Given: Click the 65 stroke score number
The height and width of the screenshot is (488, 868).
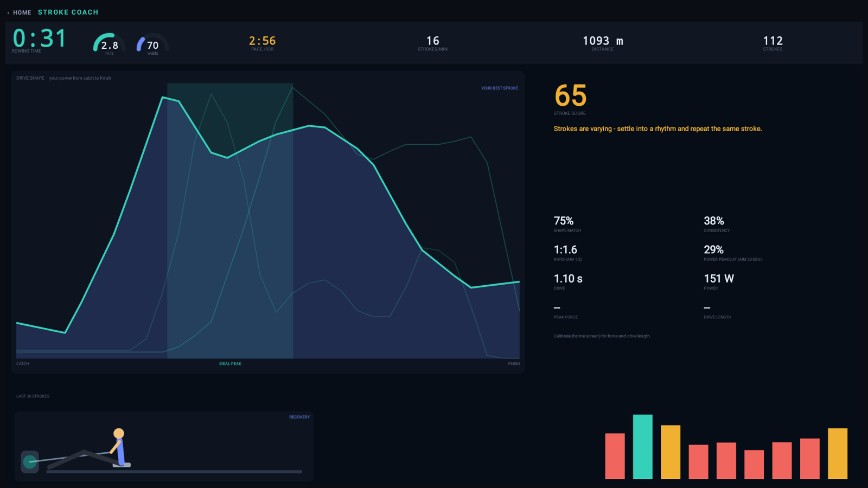Looking at the screenshot, I should pos(570,96).
